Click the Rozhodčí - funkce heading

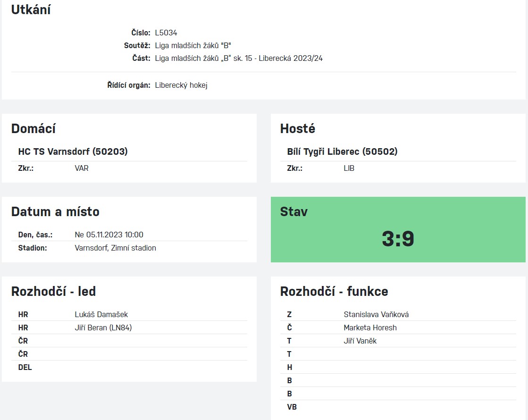pyautogui.click(x=334, y=292)
